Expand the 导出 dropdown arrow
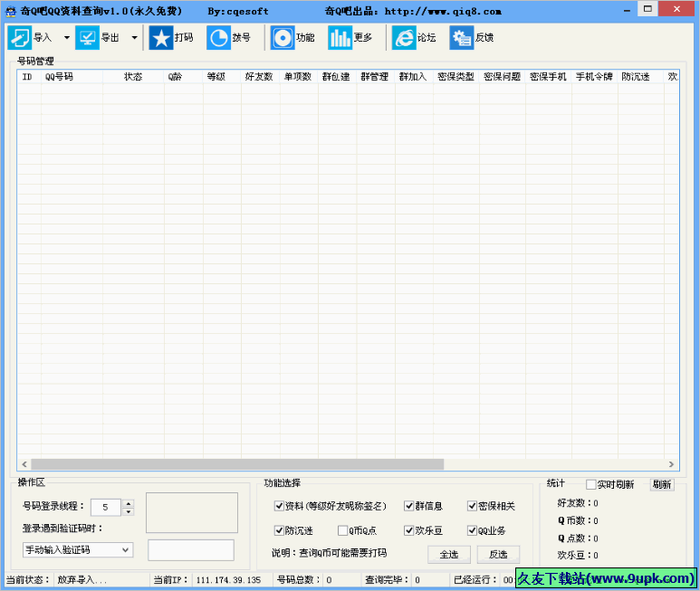 pos(134,38)
